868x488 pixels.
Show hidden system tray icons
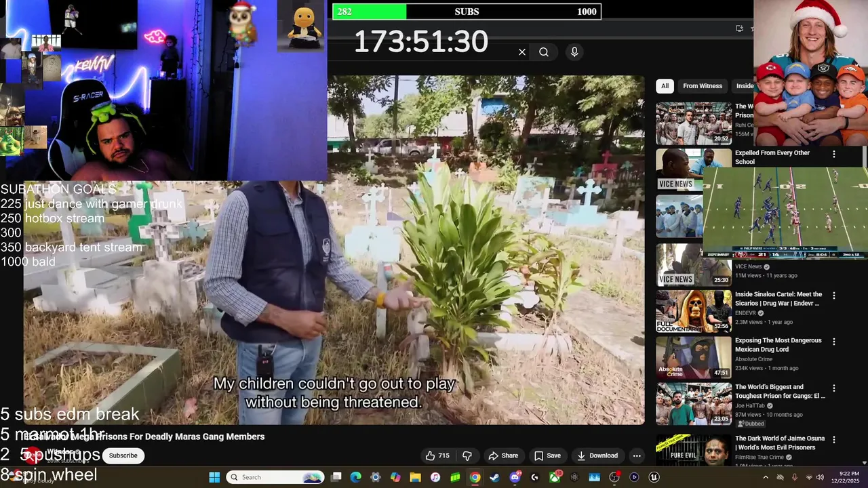point(766,477)
